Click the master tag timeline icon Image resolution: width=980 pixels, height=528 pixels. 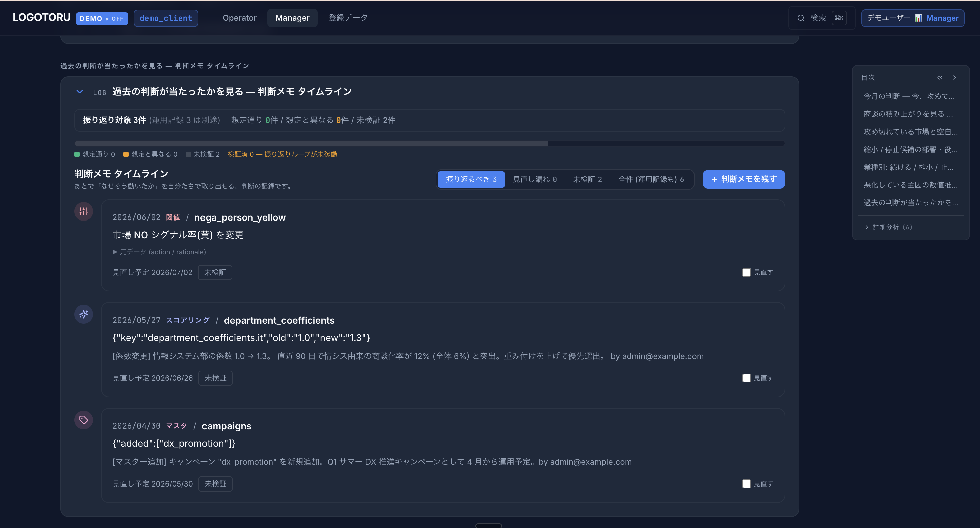coord(83,420)
